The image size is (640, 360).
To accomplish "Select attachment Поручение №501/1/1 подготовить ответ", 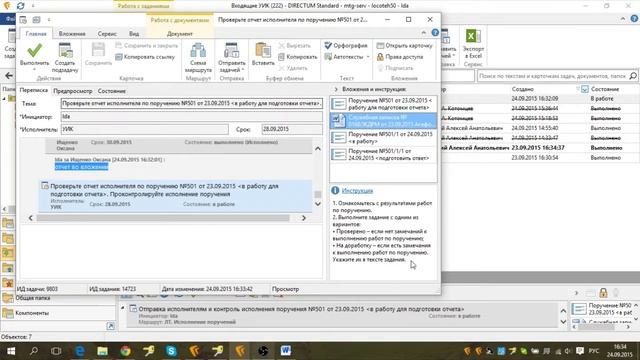I will [x=383, y=154].
